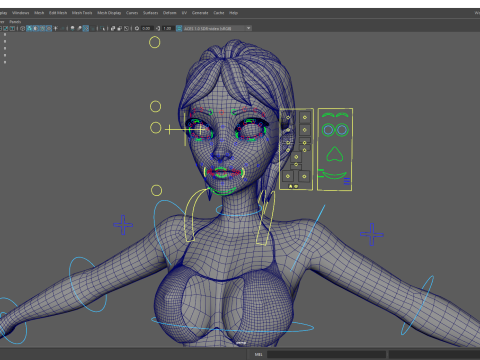
Task: Select the blue neck ring control
Action: [239, 211]
